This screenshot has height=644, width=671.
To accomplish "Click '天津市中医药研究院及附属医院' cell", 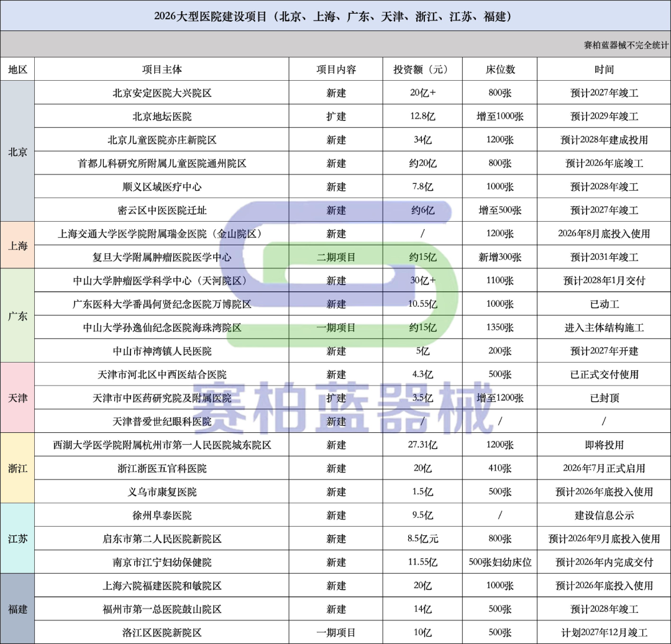I will pos(162,398).
